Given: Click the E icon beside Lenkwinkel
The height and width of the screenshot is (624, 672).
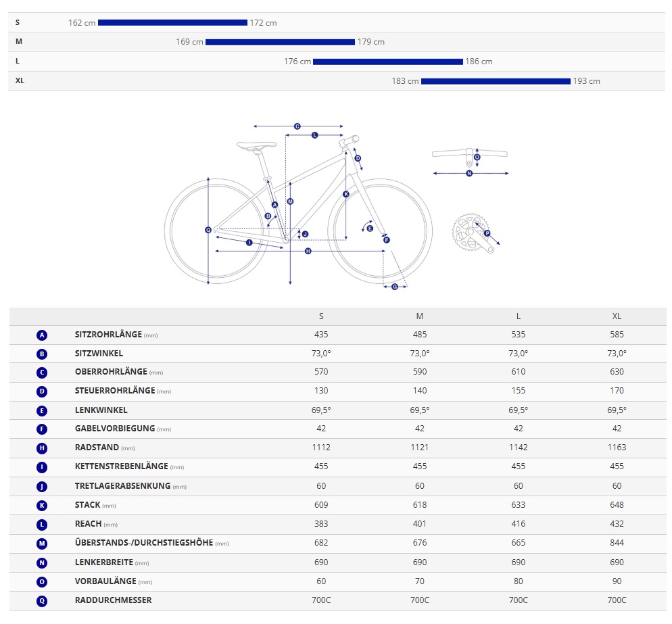Looking at the screenshot, I should click(x=42, y=410).
